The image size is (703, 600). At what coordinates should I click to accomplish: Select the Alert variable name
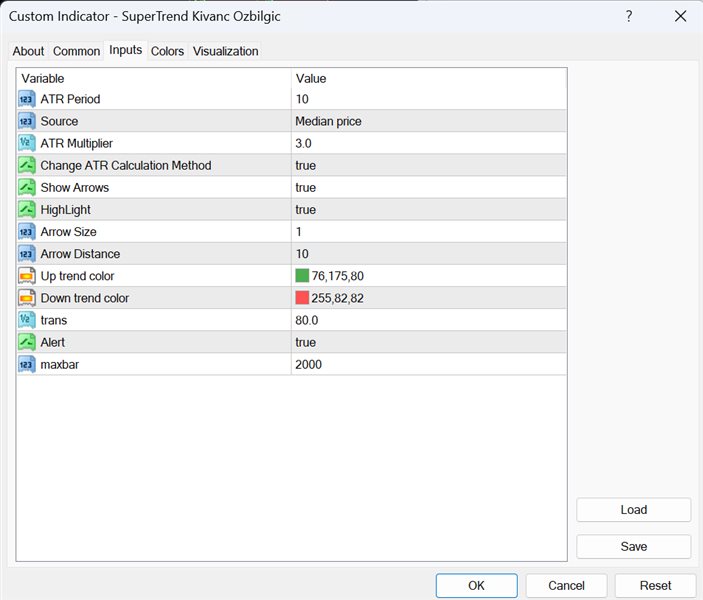tap(52, 342)
